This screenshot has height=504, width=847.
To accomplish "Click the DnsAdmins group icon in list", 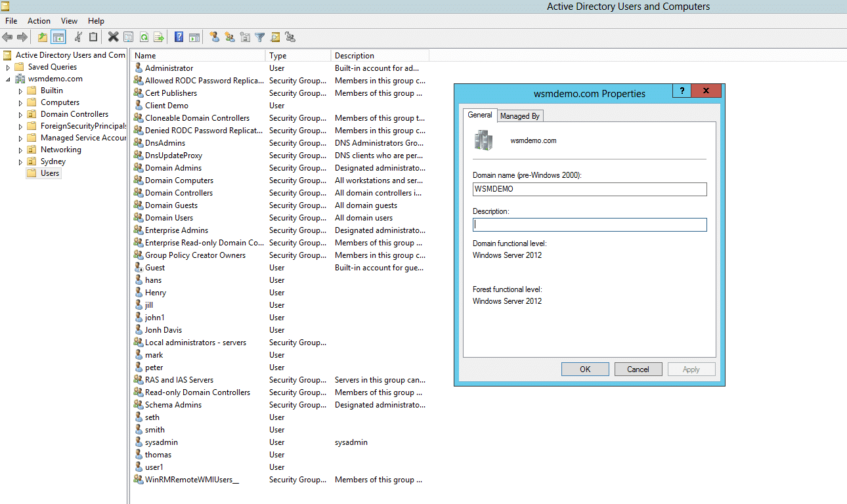I will pyautogui.click(x=139, y=142).
